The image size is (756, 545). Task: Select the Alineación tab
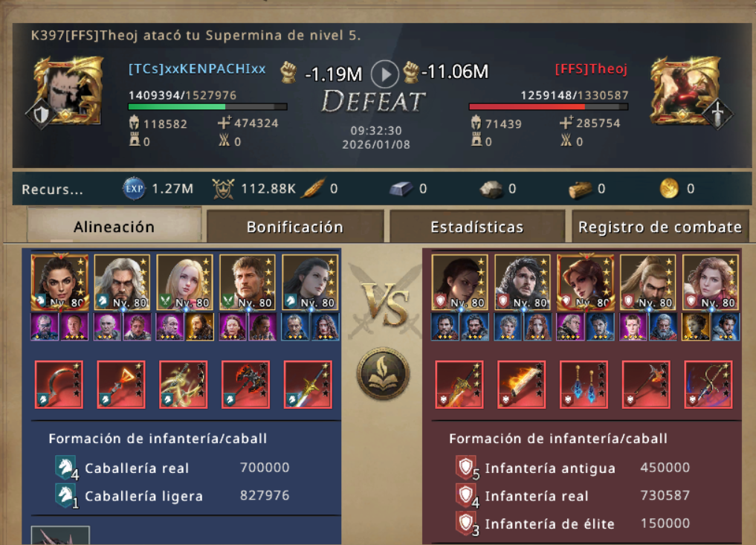[x=114, y=226]
